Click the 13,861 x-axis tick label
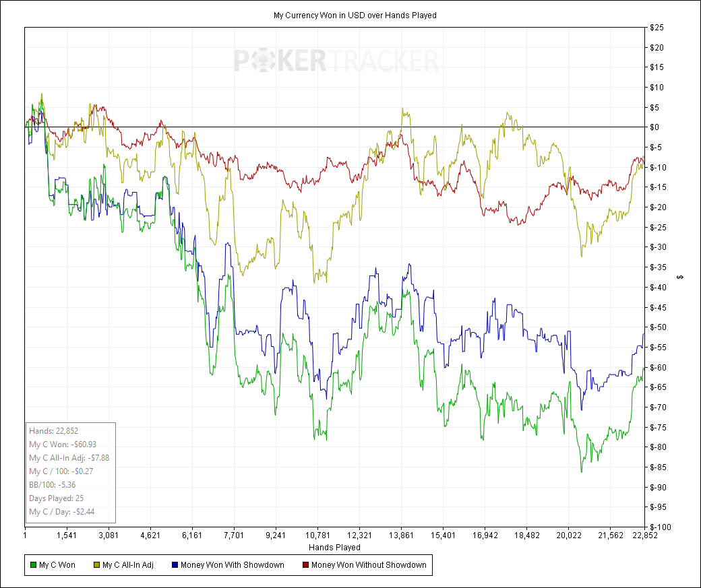This screenshot has width=701, height=588. tap(401, 535)
